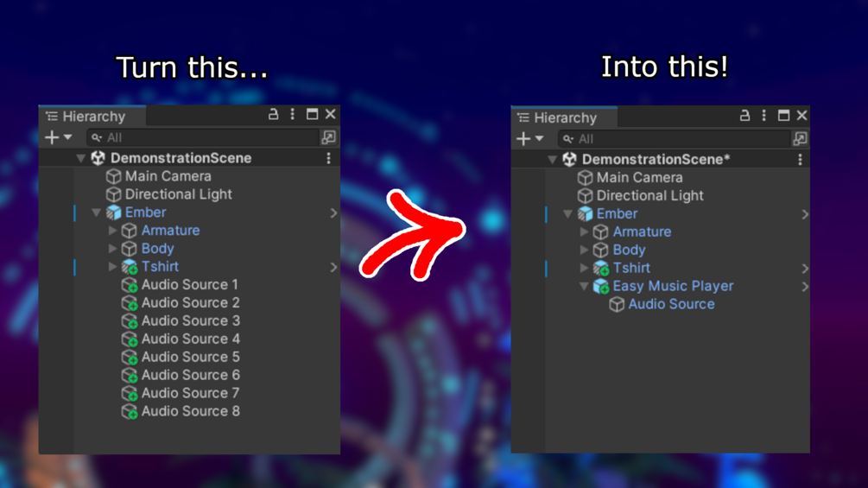This screenshot has height=488, width=868.
Task: Open Ember prefab via arrow in left panel
Action: pos(333,213)
